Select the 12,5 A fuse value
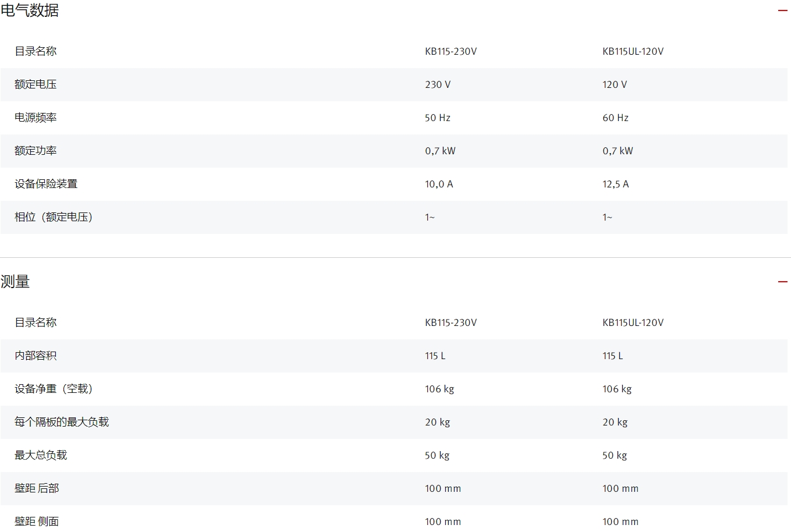 (x=616, y=184)
